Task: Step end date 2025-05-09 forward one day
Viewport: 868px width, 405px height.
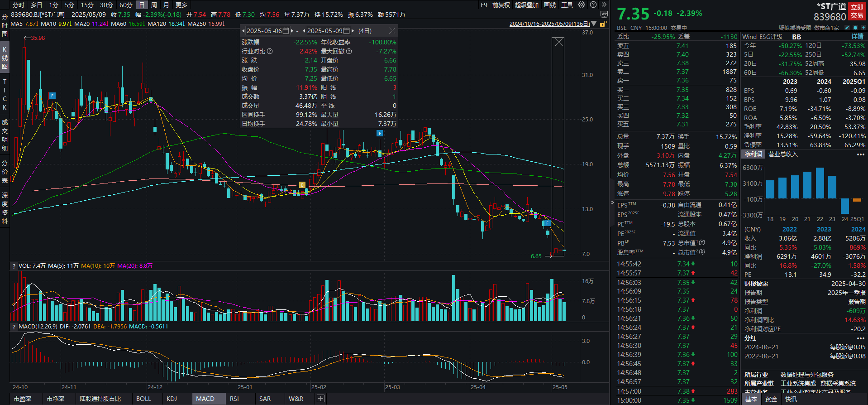Action: click(x=353, y=31)
